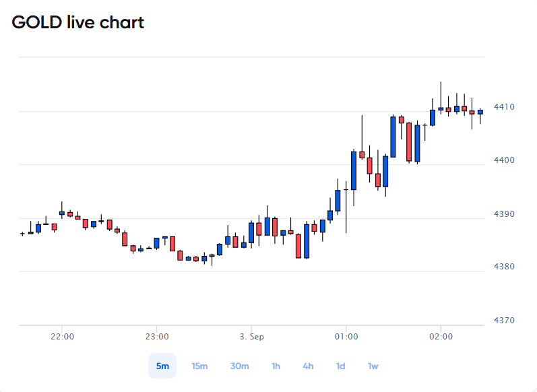Screen dimensions: 537x392
Task: Click the 3. Sep date axis label
Action: coord(252,337)
